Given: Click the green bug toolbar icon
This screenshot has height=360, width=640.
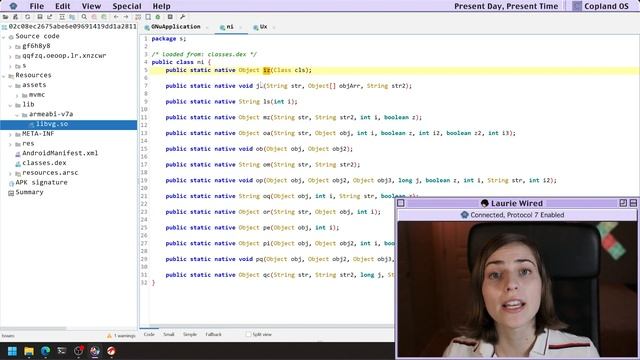Looking at the screenshot, I should click(158, 17).
